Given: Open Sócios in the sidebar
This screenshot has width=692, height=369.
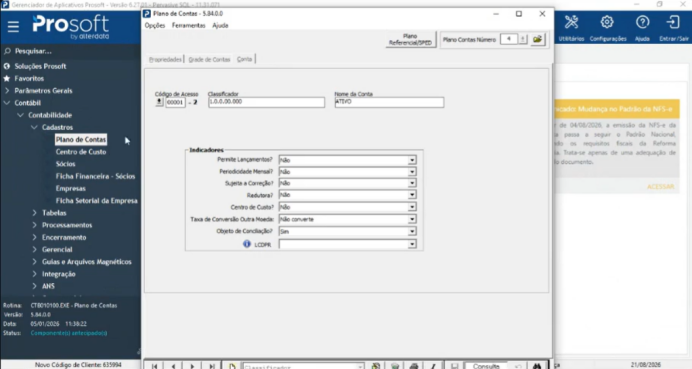Looking at the screenshot, I should 65,164.
